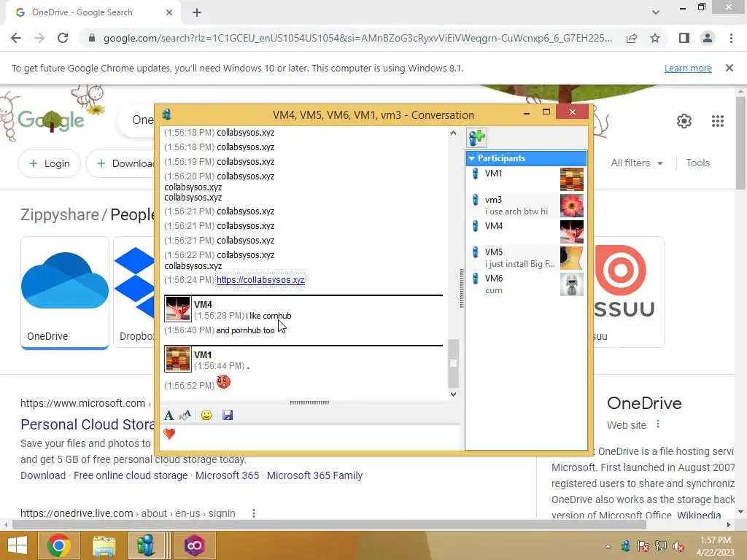The image size is (747, 560).
Task: Click the muted volume tray icon
Action: (x=678, y=546)
